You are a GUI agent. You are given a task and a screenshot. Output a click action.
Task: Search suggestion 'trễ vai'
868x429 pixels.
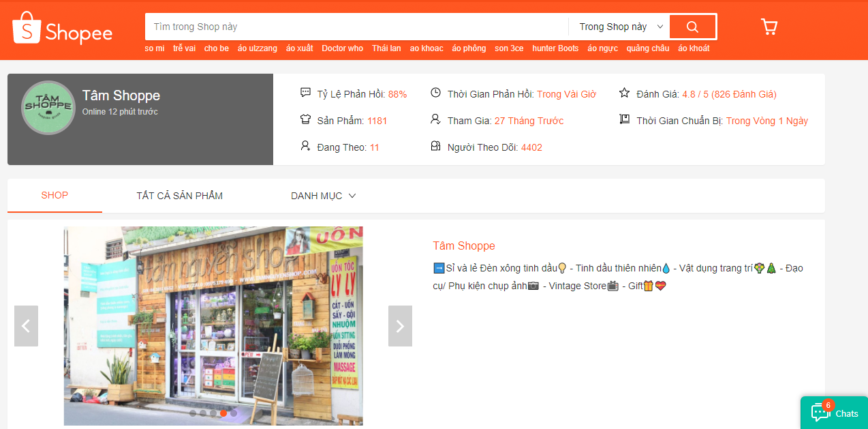(x=185, y=48)
